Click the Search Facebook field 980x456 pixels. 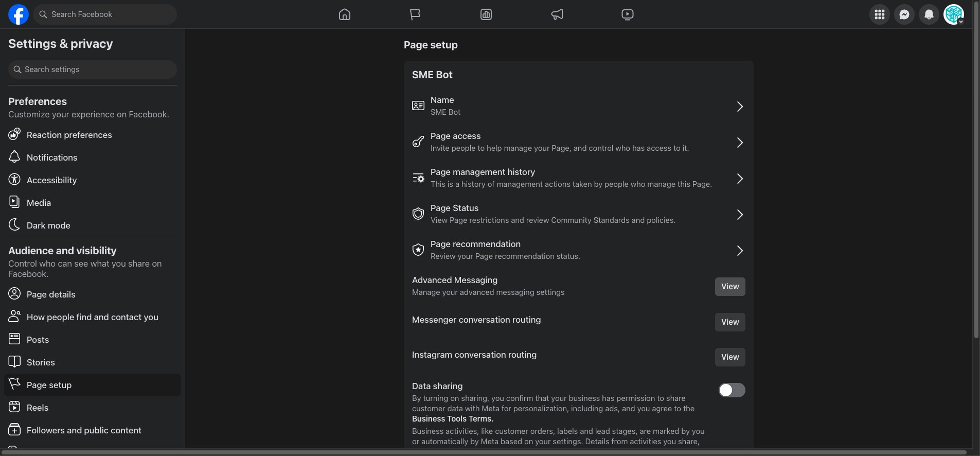point(105,14)
